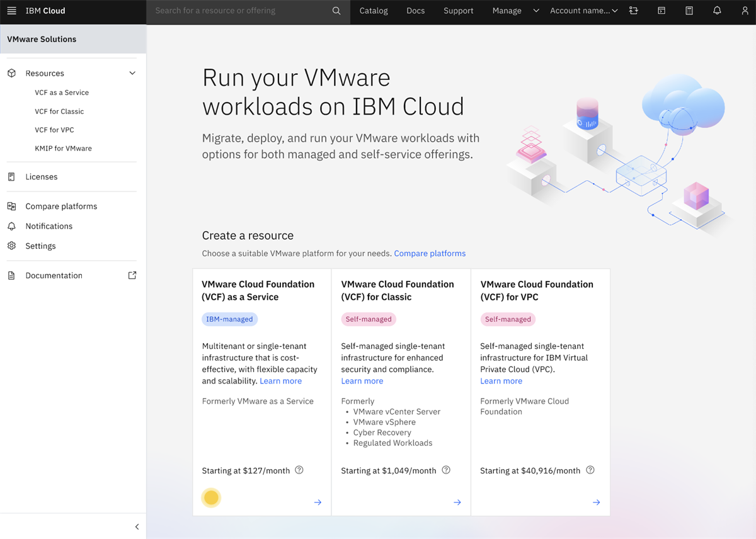Click the arrow on VCF for VPC card
756x539 pixels.
click(596, 502)
